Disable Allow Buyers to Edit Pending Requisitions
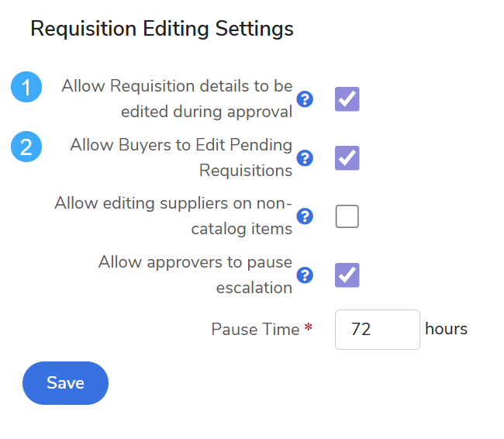 click(x=347, y=157)
